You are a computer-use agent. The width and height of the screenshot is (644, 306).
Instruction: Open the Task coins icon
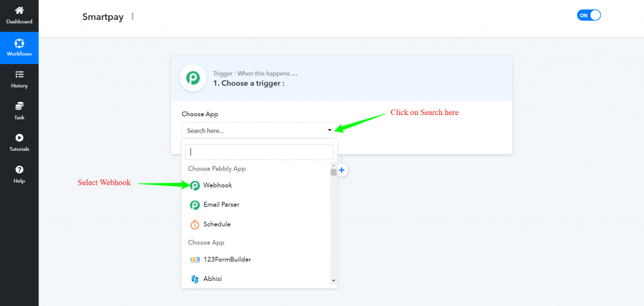click(x=19, y=106)
